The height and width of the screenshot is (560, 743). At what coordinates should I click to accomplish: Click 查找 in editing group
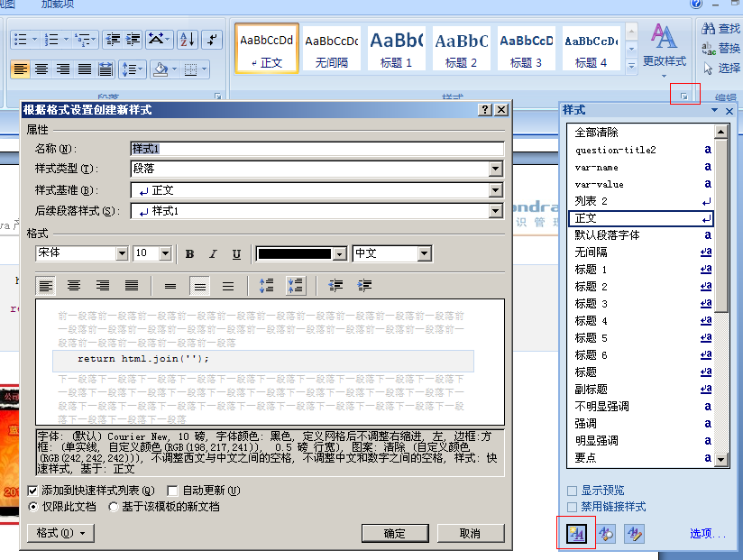pyautogui.click(x=720, y=29)
